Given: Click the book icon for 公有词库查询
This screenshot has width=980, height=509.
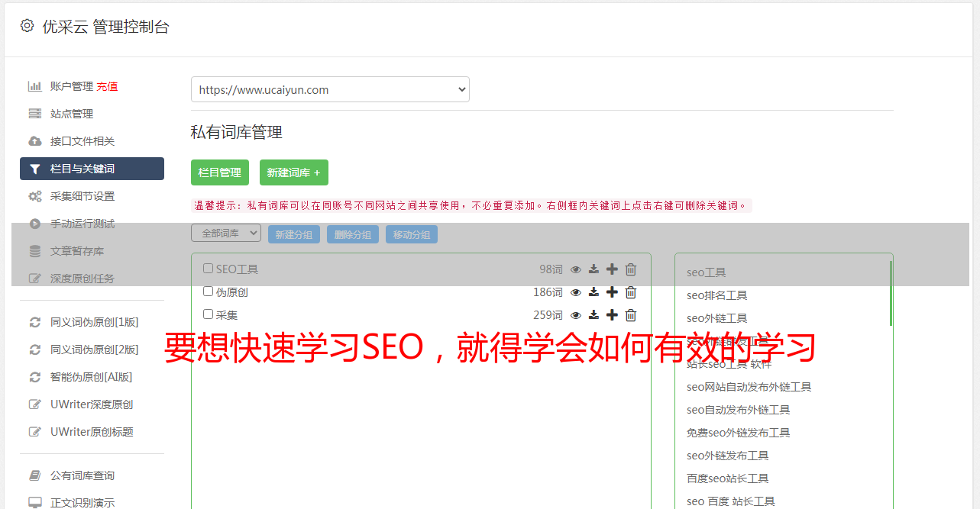Looking at the screenshot, I should coord(35,475).
